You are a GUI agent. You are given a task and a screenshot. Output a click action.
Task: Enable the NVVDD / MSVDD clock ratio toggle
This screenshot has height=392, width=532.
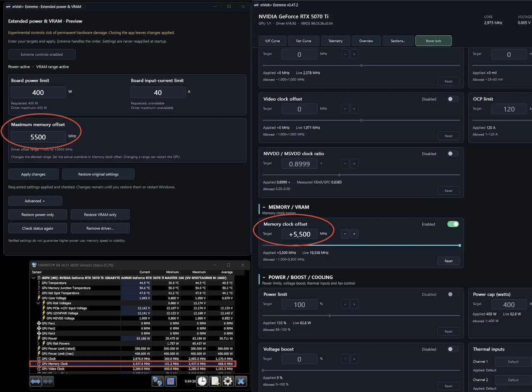click(453, 154)
